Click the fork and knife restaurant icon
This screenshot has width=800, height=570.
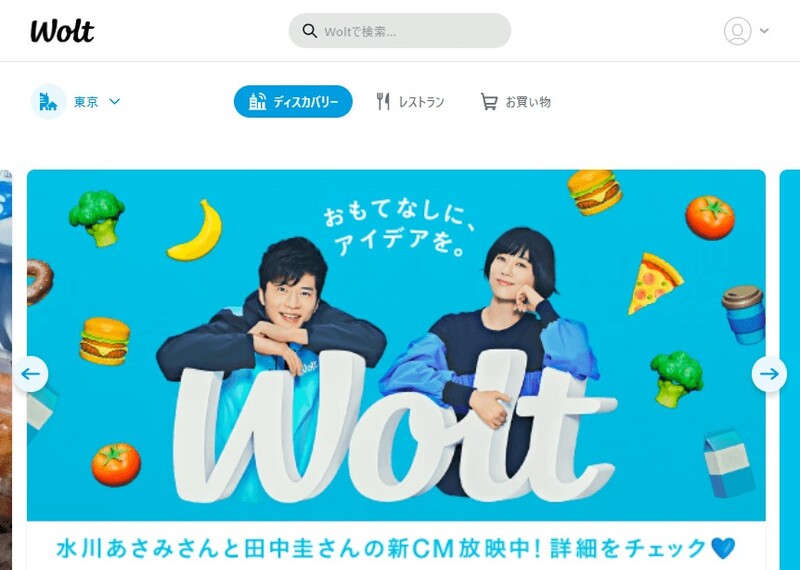[383, 102]
